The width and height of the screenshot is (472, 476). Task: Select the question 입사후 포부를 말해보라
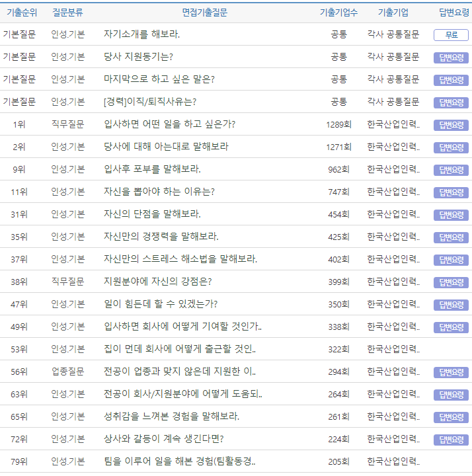(x=152, y=169)
